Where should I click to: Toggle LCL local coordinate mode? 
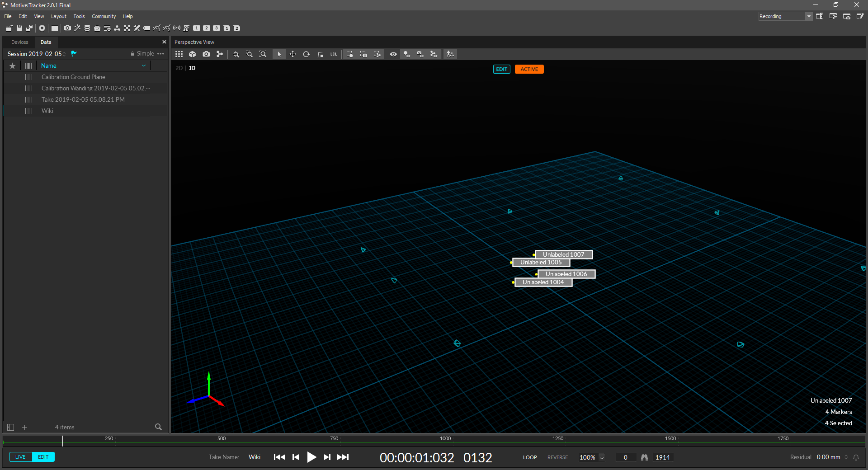[334, 54]
